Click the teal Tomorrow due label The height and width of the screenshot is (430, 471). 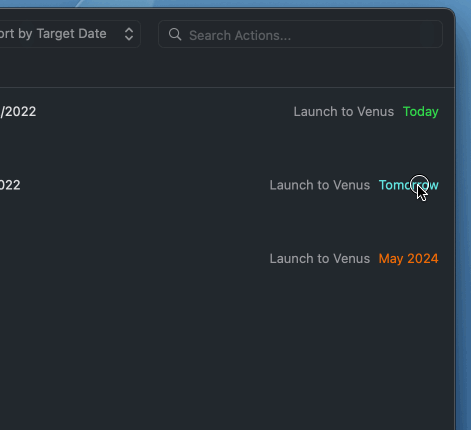click(x=409, y=185)
